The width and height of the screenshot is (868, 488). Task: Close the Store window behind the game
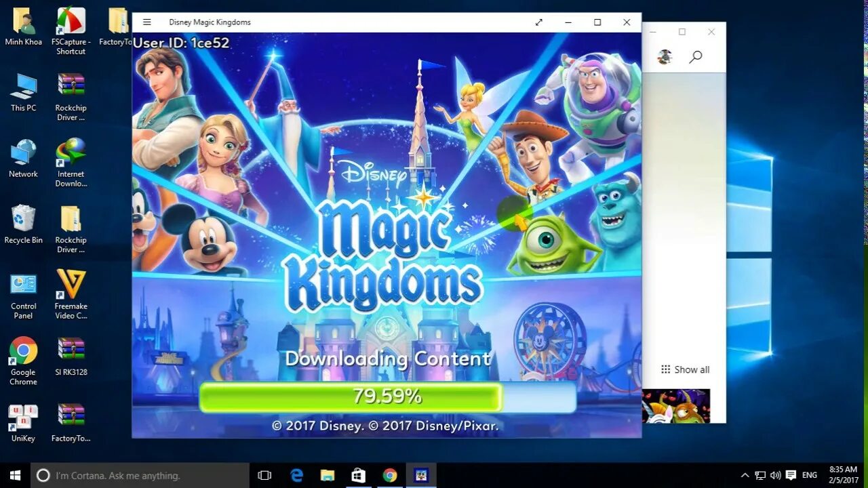[x=711, y=32]
